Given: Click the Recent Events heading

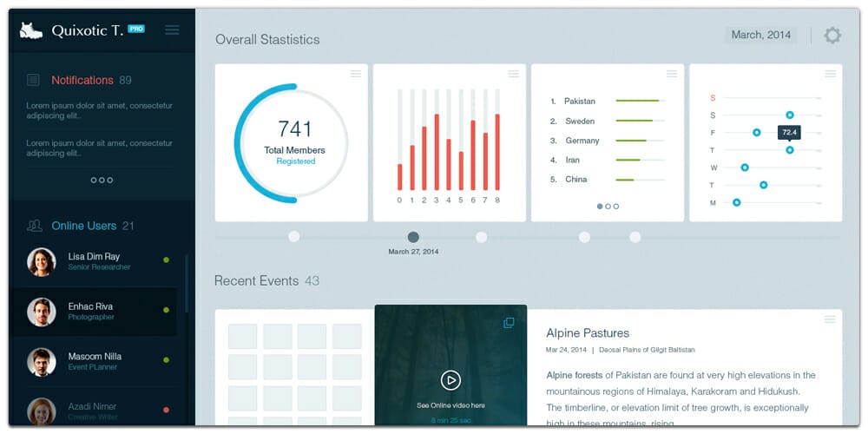Looking at the screenshot, I should pos(256,281).
